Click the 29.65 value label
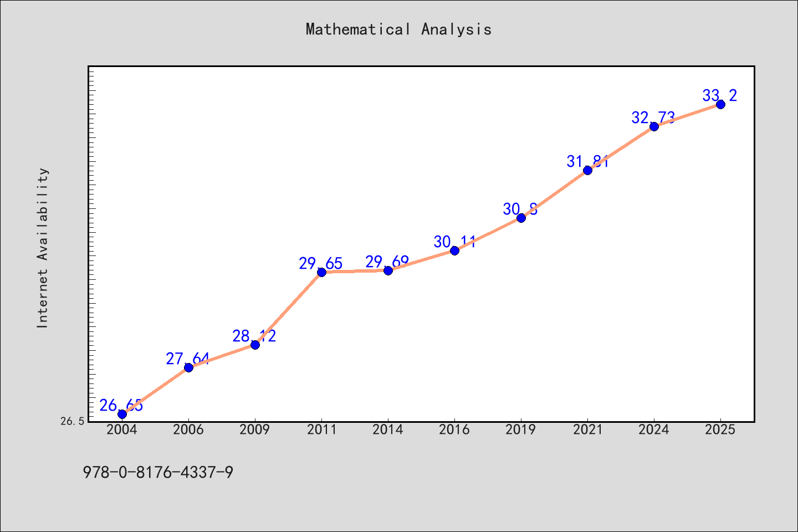Viewport: 798px width, 532px height. [x=321, y=263]
